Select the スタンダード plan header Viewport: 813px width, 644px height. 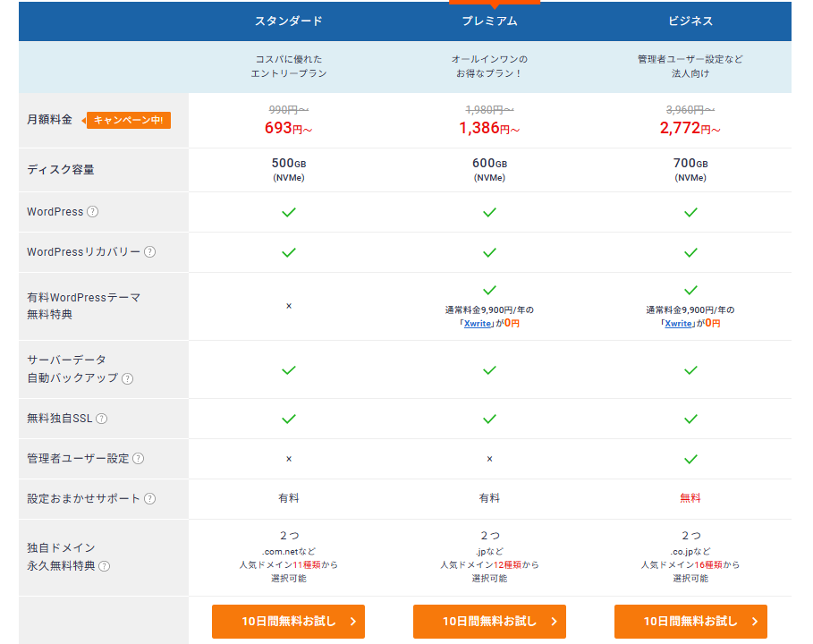[x=288, y=21]
